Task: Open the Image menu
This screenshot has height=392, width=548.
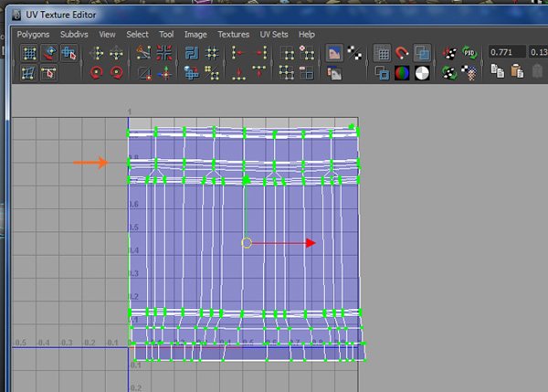Action: coord(195,35)
